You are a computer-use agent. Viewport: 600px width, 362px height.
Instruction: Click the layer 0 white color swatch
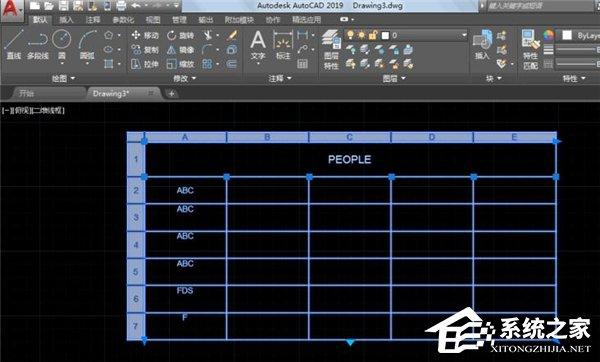tap(385, 36)
